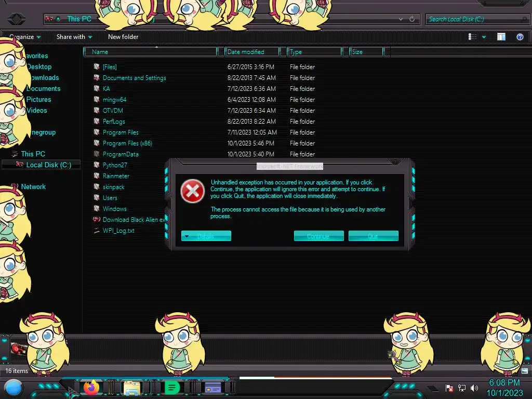Click the 6/4/2023 12:08 AM date cell
The image size is (532, 399).
pyautogui.click(x=251, y=99)
